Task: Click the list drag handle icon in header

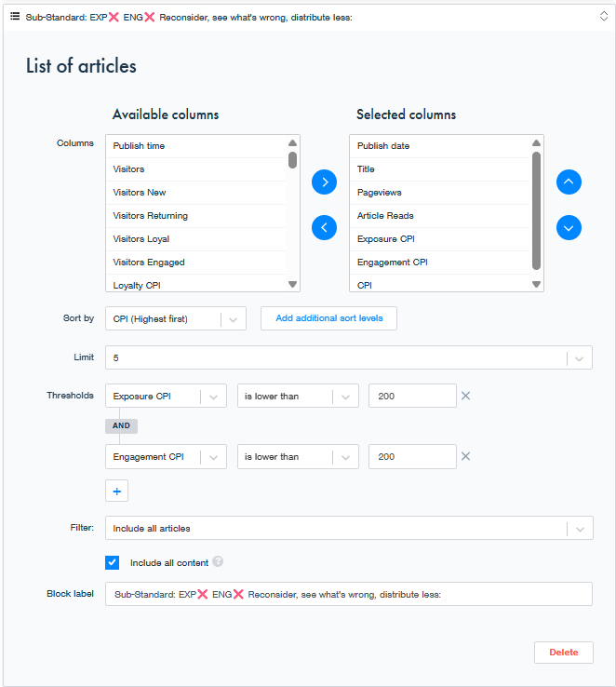Action: click(15, 16)
